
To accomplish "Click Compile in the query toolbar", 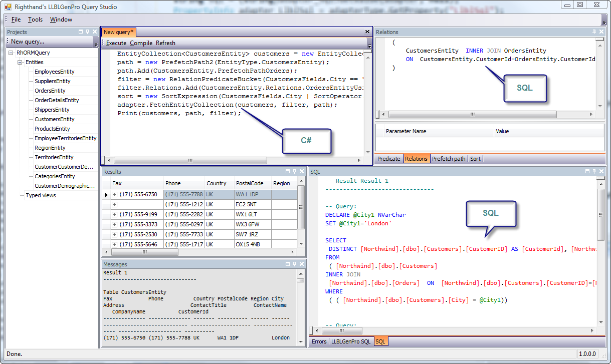I will (141, 43).
